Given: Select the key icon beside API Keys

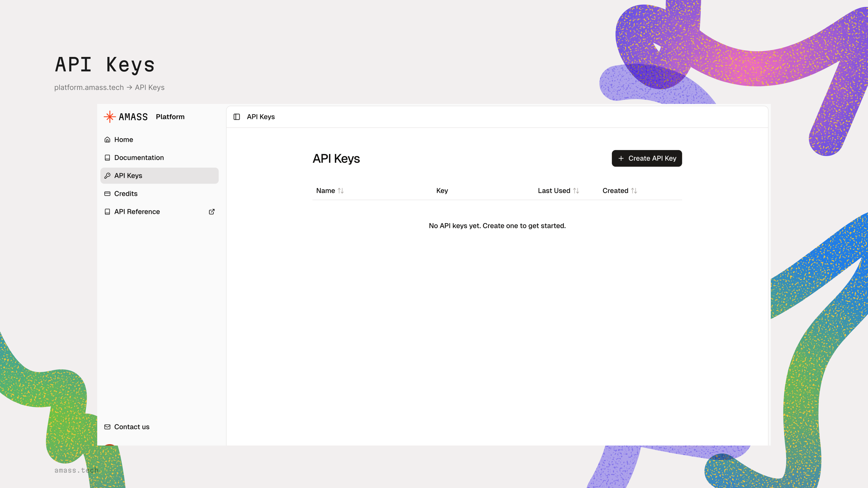Looking at the screenshot, I should click(107, 176).
